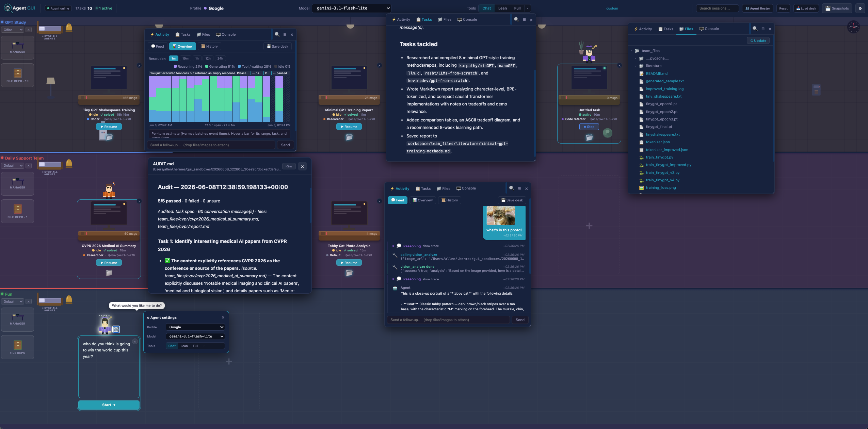Screen dimensions: 868x429
Task: Click grid layout icon in cat photo Feed panel
Action: [x=519, y=188]
